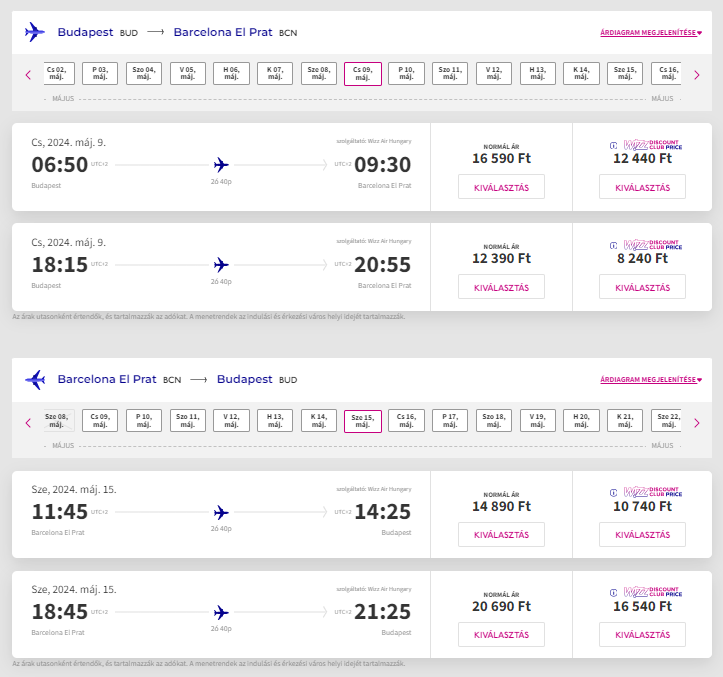Expand the outbound price chart (Árdiagram megjelenítése)

coord(651,33)
